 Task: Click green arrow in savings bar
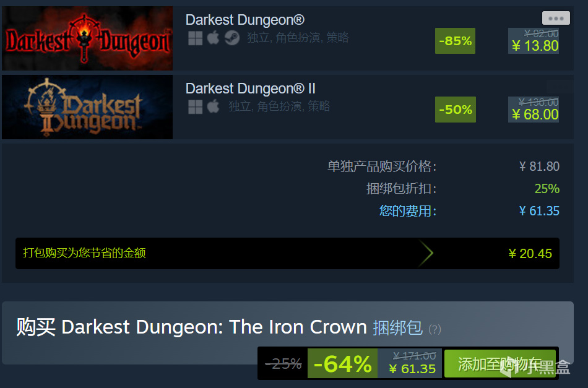point(426,254)
